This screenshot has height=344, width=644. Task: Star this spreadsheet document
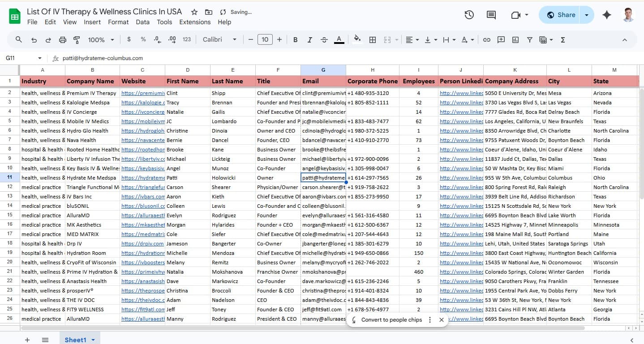click(194, 12)
